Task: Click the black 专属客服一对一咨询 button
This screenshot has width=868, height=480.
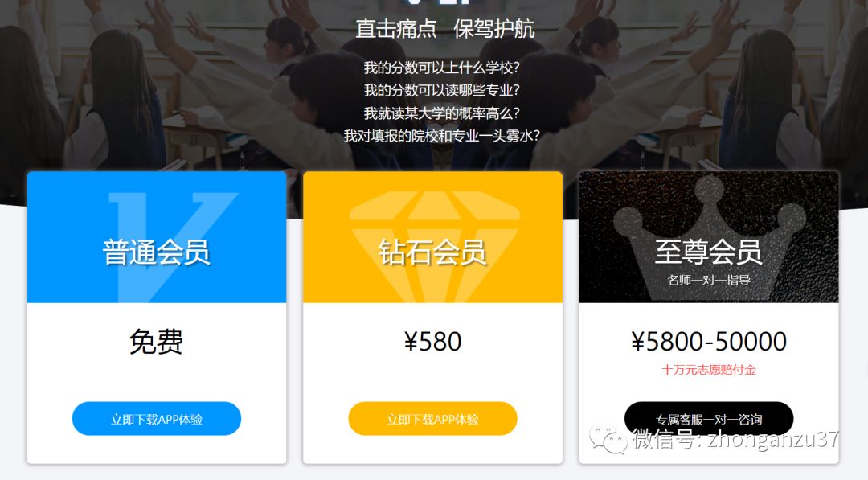Action: 709,419
